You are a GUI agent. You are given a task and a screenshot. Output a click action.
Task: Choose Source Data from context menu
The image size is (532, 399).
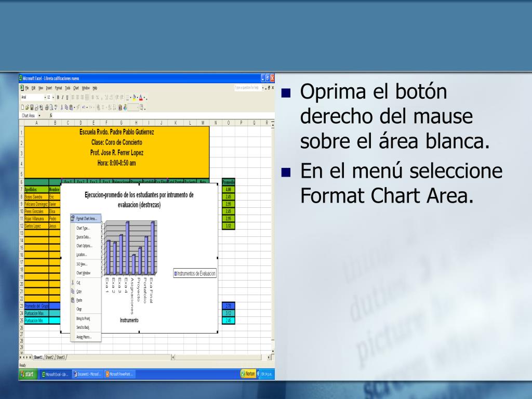tap(86, 237)
